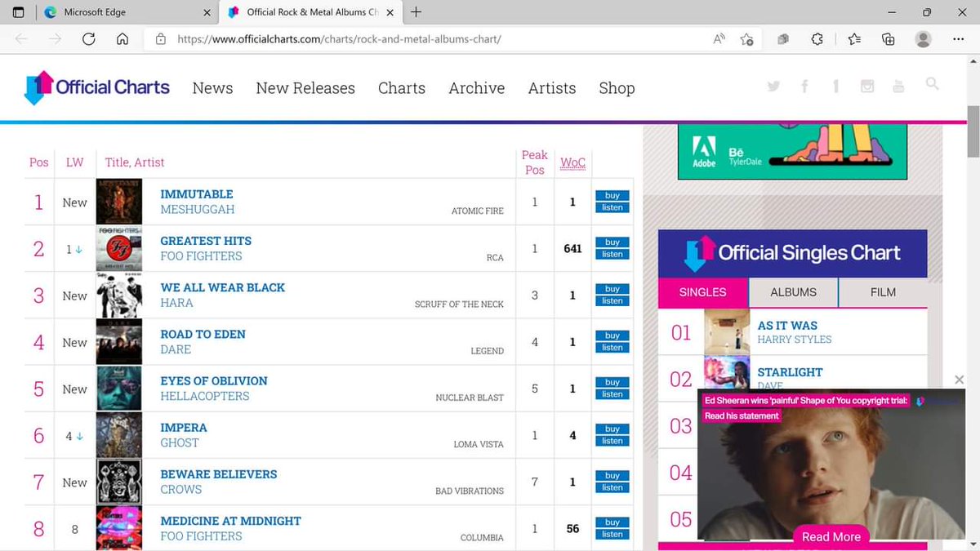Open the Artists menu

(552, 88)
